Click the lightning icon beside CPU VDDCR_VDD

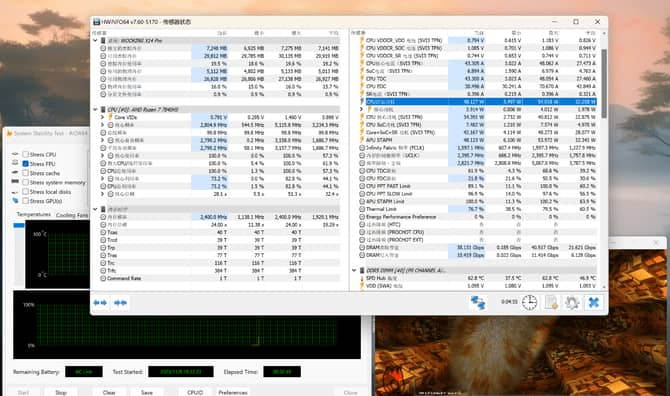(361, 40)
